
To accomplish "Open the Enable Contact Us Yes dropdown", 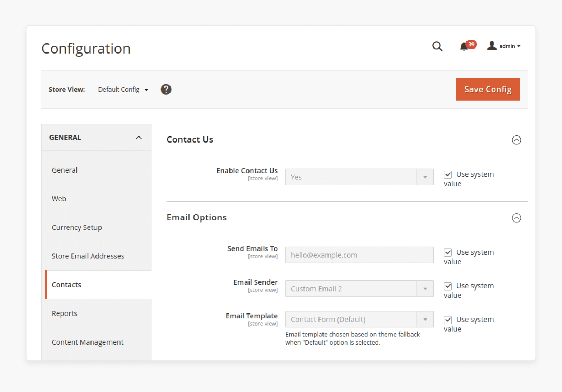I will coord(359,177).
